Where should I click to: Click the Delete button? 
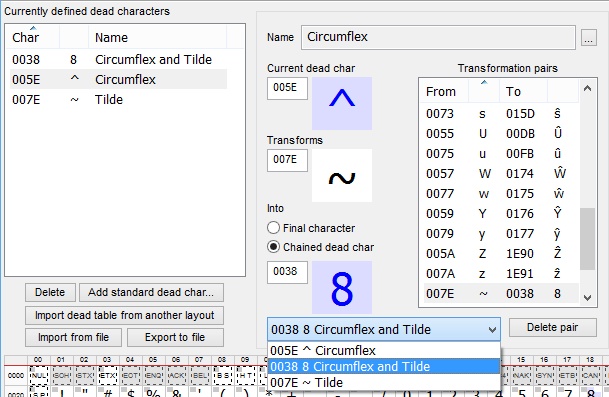click(x=50, y=292)
